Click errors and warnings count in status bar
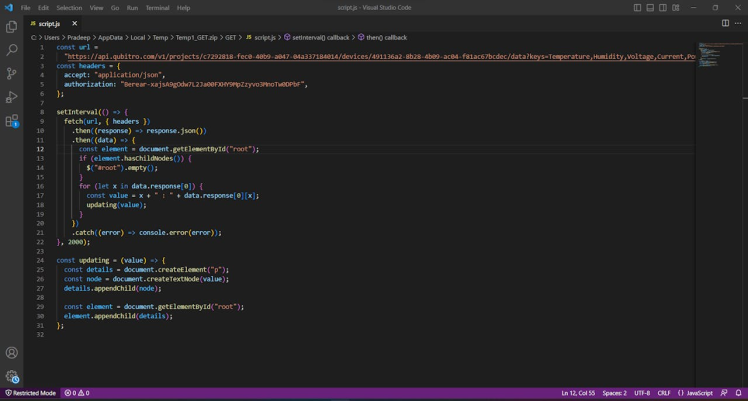This screenshot has width=748, height=401. point(77,393)
